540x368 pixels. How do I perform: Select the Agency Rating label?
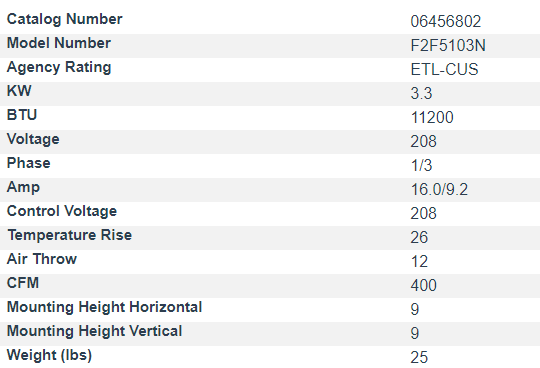click(59, 67)
